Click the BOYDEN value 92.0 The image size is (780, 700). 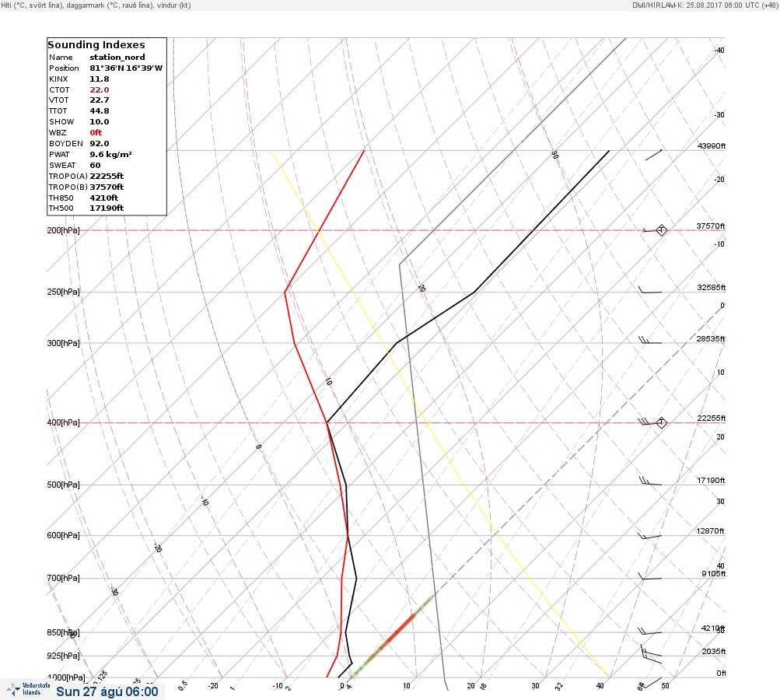tap(100, 143)
